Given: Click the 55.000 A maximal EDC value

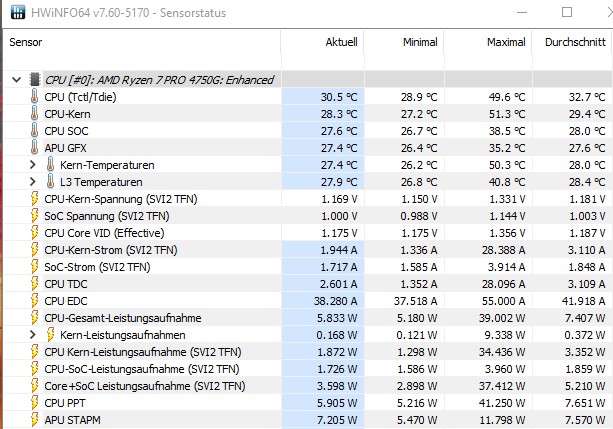Looking at the screenshot, I should tap(504, 301).
